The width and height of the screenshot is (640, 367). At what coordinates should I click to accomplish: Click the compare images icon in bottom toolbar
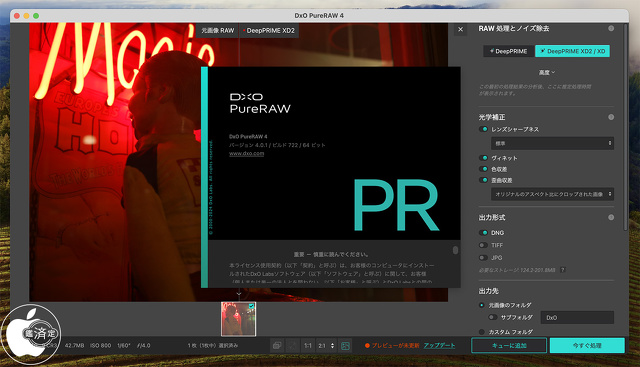277,345
